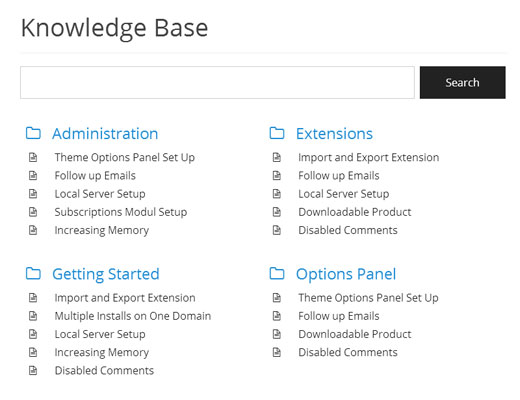Click document icon next to Multiple Installs on One Domain
Viewport: 520px width, 400px height.
33,316
